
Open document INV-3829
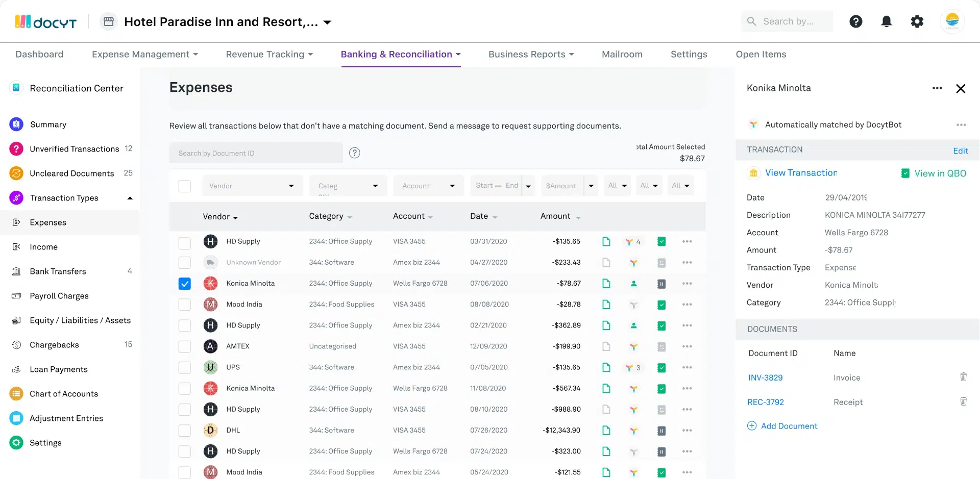[x=765, y=377]
